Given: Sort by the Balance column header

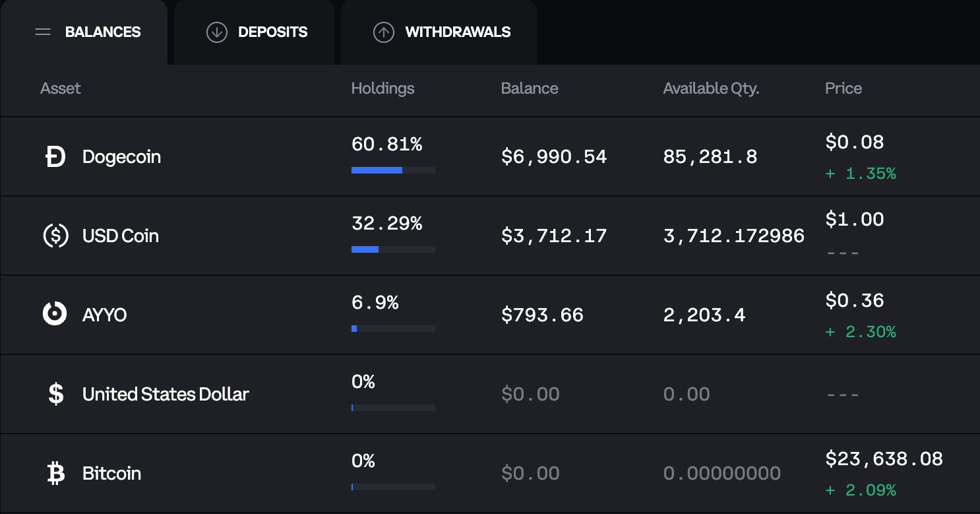Looking at the screenshot, I should pyautogui.click(x=530, y=88).
